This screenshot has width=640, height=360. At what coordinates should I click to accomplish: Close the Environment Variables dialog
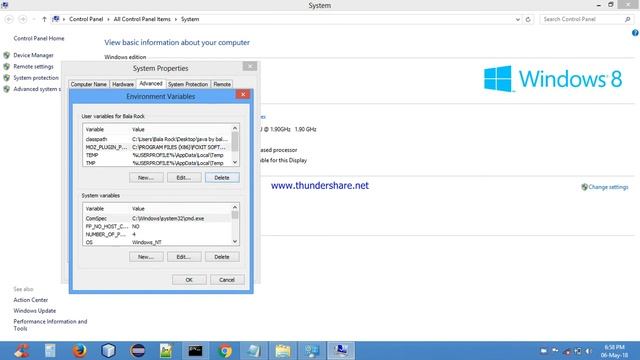243,94
